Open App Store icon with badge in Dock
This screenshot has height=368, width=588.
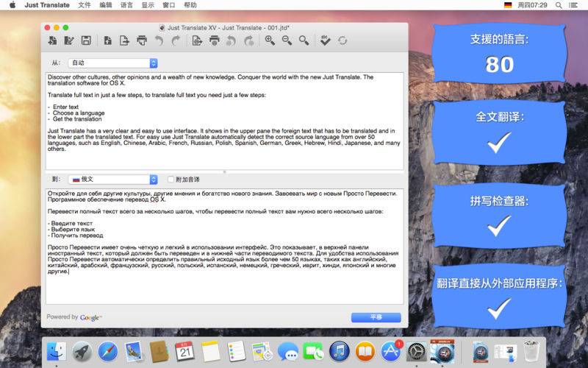point(391,352)
